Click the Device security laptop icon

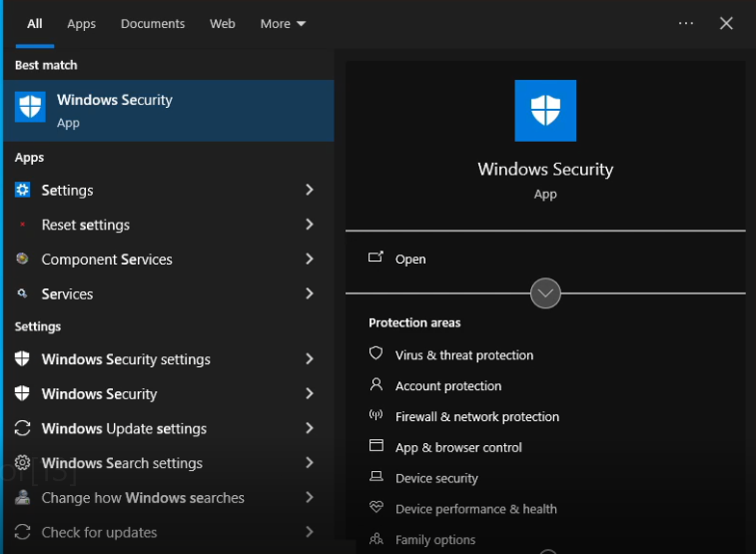coord(377,476)
